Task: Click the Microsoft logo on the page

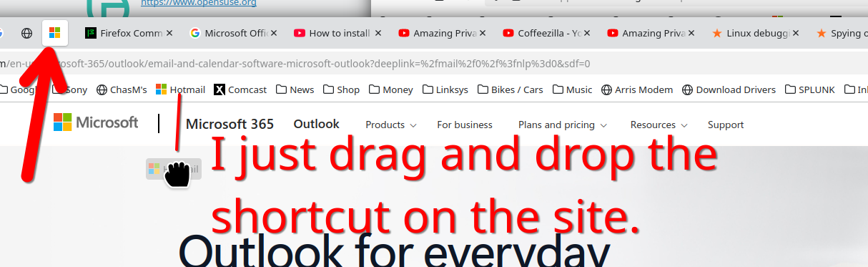Action: (96, 122)
